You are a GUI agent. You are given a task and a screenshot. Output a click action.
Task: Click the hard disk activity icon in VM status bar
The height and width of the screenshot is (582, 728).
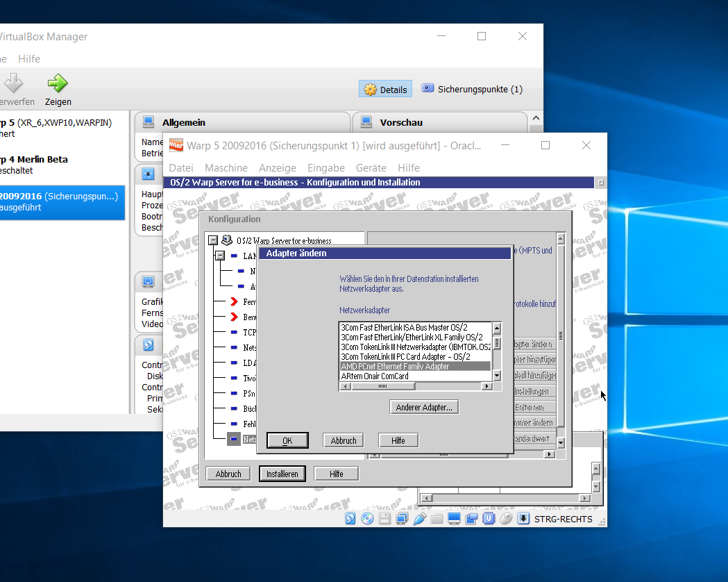pyautogui.click(x=350, y=518)
